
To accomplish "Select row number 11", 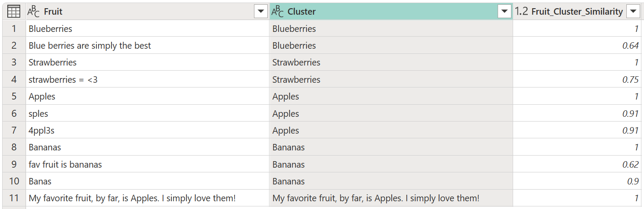I will coord(14,198).
